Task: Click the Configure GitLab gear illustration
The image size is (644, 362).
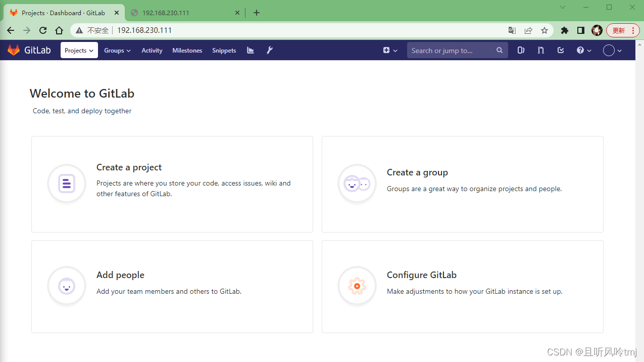Action: [357, 286]
